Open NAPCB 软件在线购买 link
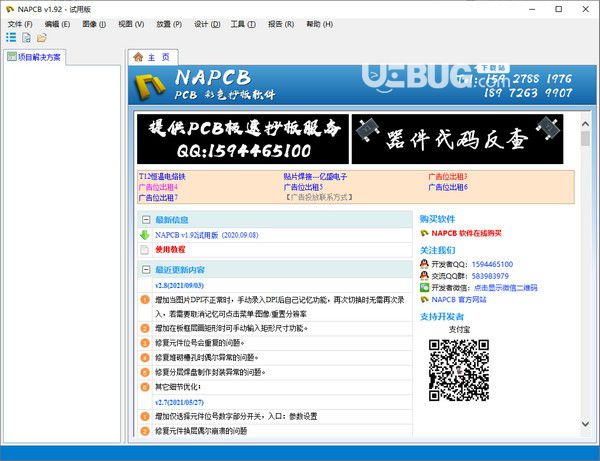Screen dimensions: 600x461 [x=466, y=233]
